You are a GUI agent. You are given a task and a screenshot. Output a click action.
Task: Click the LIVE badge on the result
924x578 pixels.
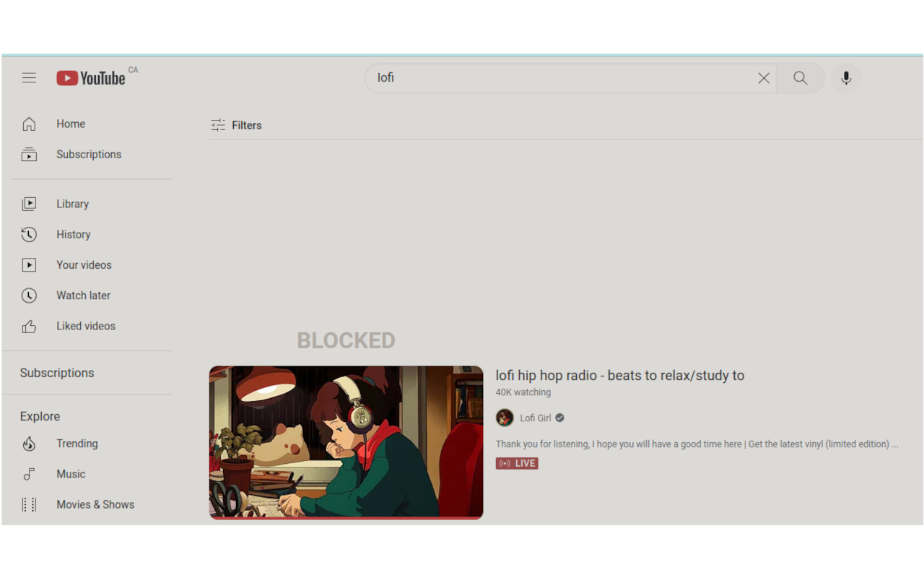517,463
